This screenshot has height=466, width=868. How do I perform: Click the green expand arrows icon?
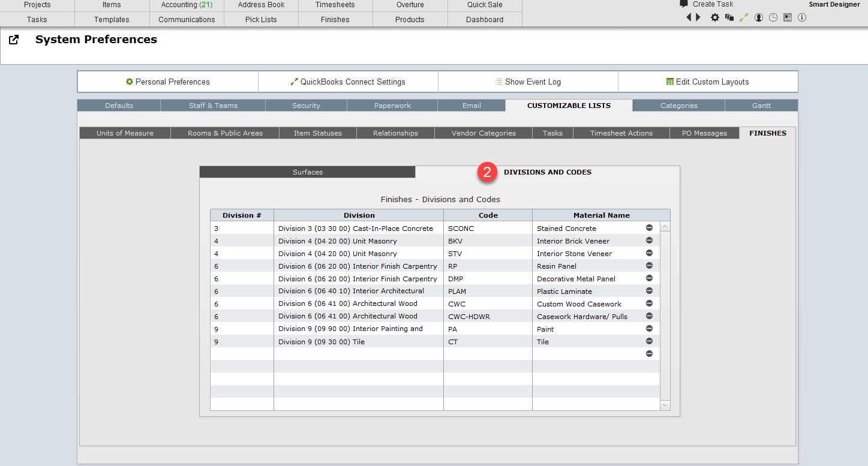(744, 17)
